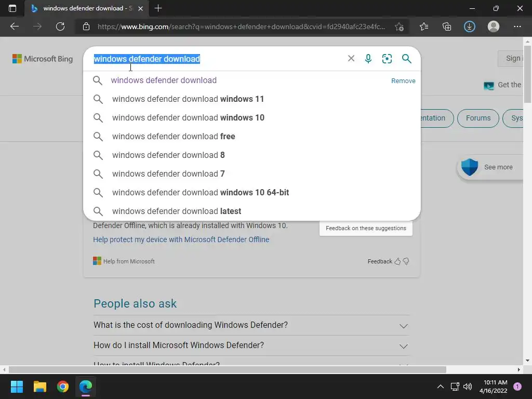The image size is (532, 399).
Task: Give thumbs up feedback on answer
Action: pyautogui.click(x=397, y=261)
